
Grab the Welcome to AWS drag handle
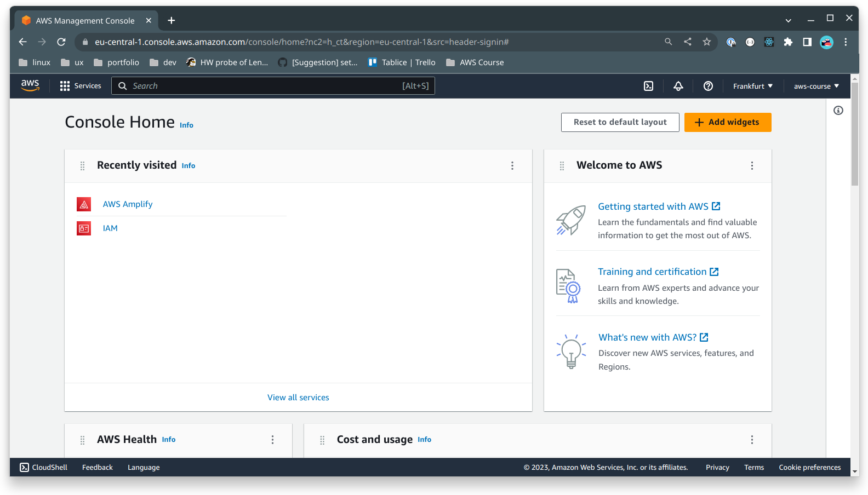tap(562, 166)
